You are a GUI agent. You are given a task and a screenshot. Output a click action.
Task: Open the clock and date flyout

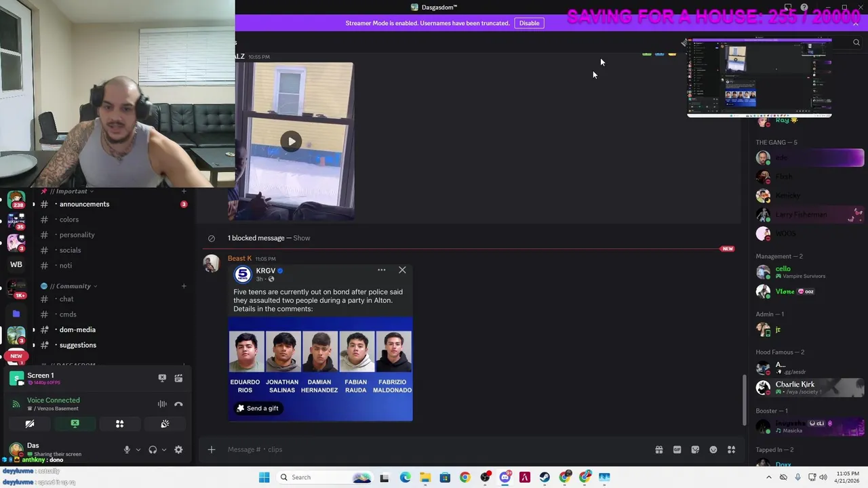(848, 477)
